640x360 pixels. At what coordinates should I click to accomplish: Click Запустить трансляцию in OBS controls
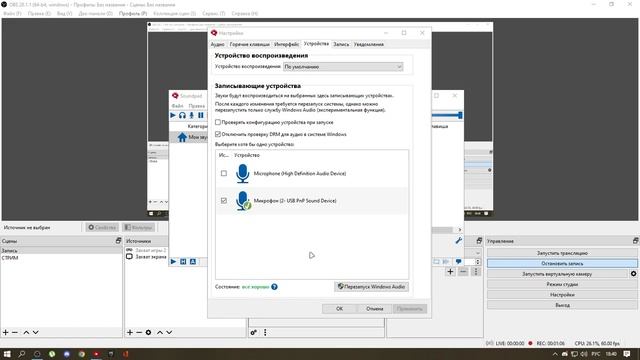(x=562, y=253)
